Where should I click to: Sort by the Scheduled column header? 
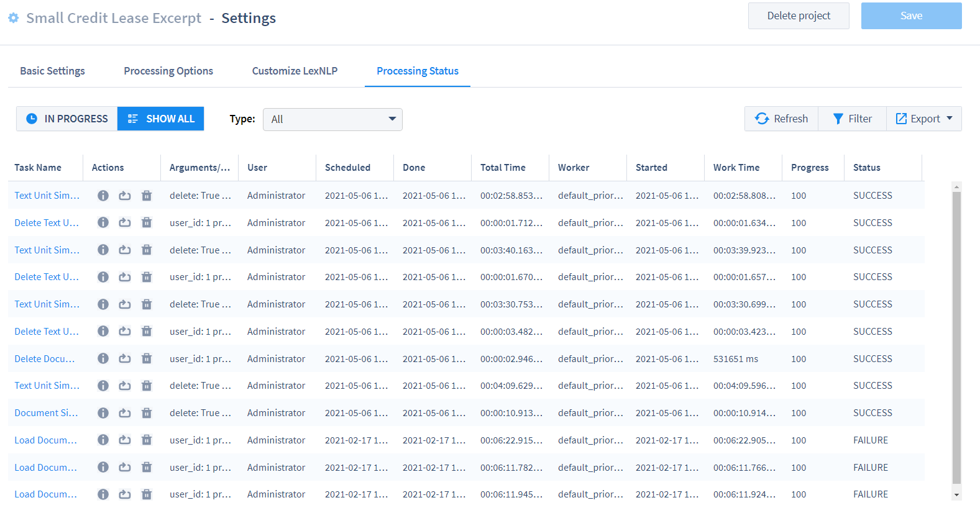pos(347,168)
